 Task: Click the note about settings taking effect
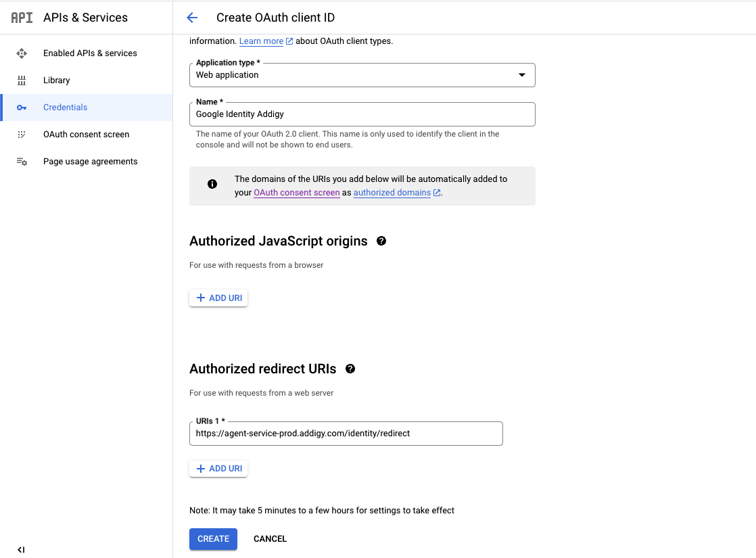[x=322, y=511]
